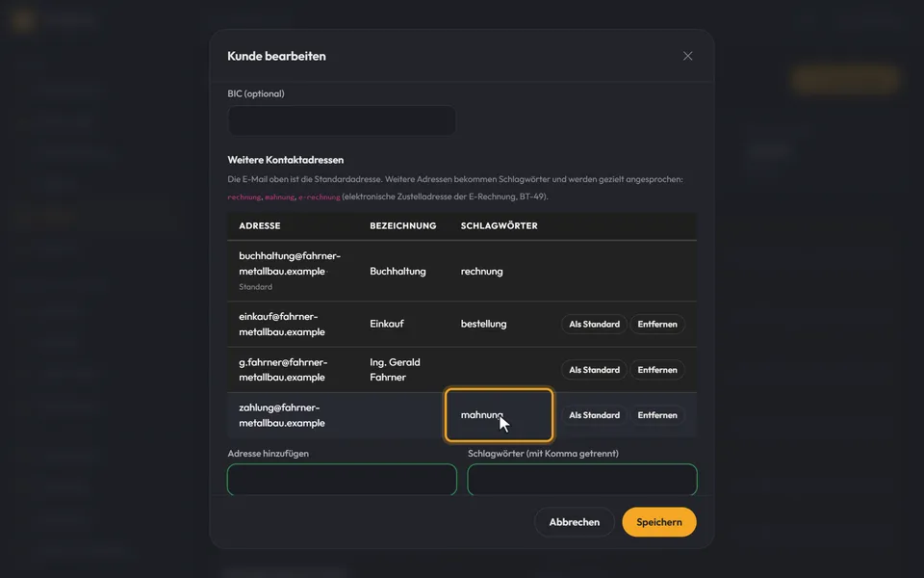Click the pink e-rechnung keyword hint
924x578 pixels.
(320, 197)
